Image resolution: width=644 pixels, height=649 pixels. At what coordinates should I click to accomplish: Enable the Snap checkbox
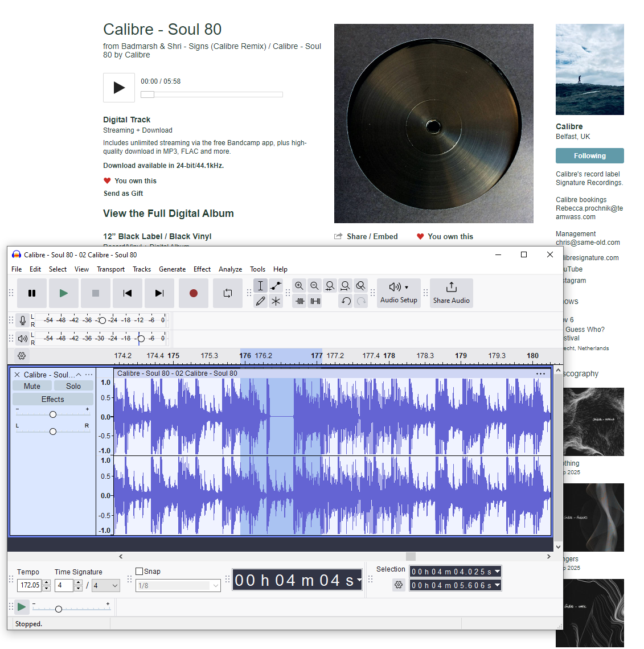tap(140, 571)
